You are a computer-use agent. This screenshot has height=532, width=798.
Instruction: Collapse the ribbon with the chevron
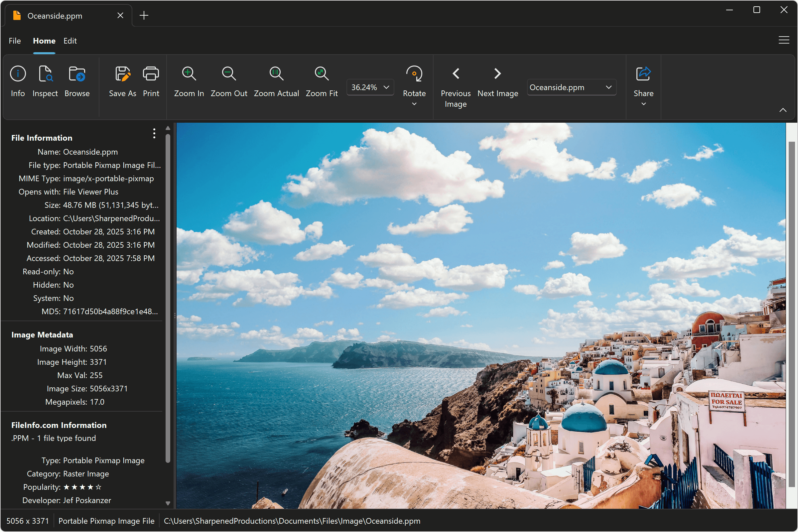click(783, 110)
